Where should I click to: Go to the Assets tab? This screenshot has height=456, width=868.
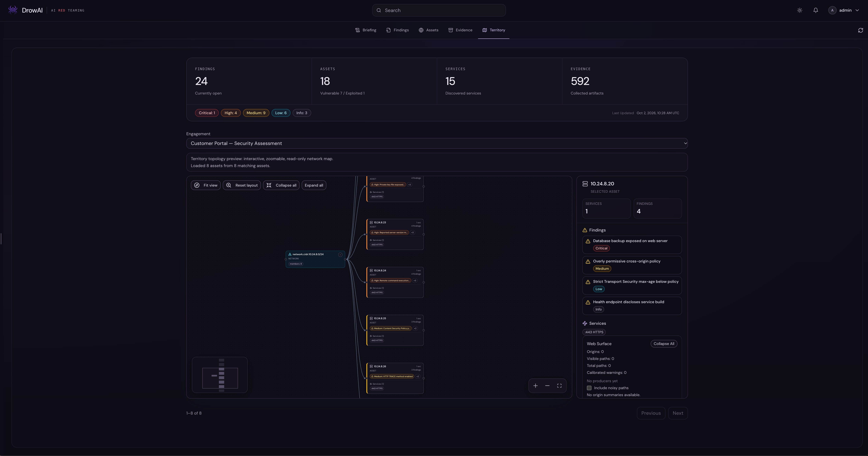tap(429, 30)
